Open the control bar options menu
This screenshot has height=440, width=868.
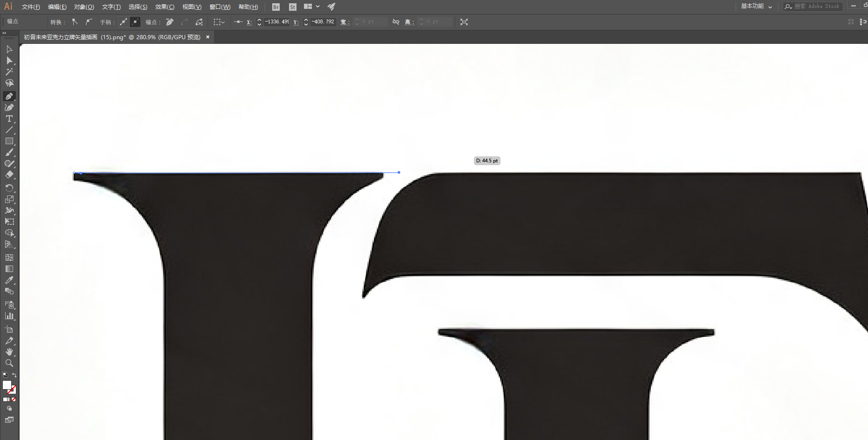pyautogui.click(x=862, y=22)
